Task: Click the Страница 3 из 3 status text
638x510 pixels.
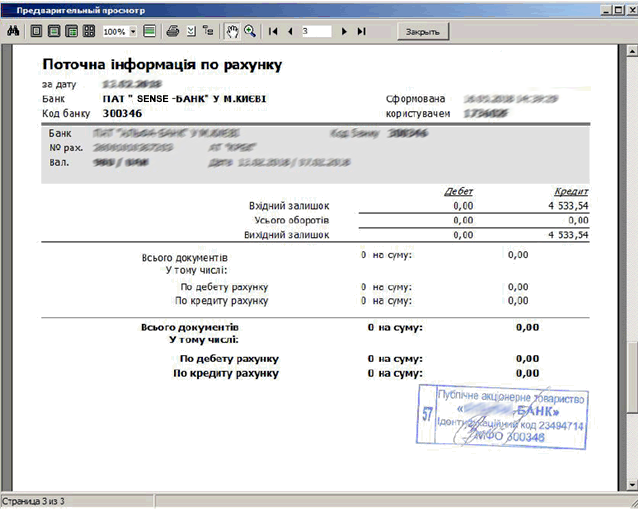Action: tap(33, 501)
